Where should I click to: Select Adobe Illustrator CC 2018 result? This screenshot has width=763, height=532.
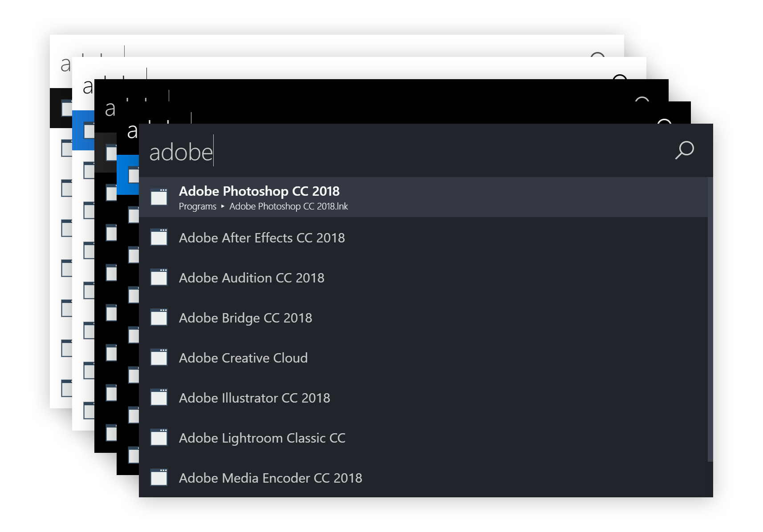click(x=423, y=397)
